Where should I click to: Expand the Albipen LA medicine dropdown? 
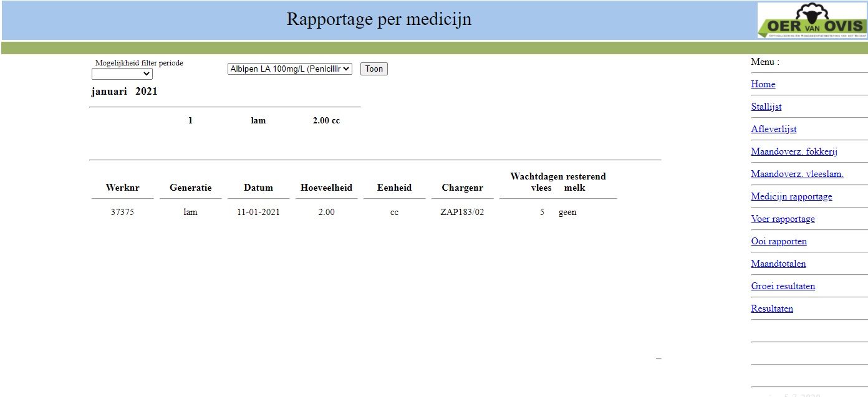(x=290, y=69)
